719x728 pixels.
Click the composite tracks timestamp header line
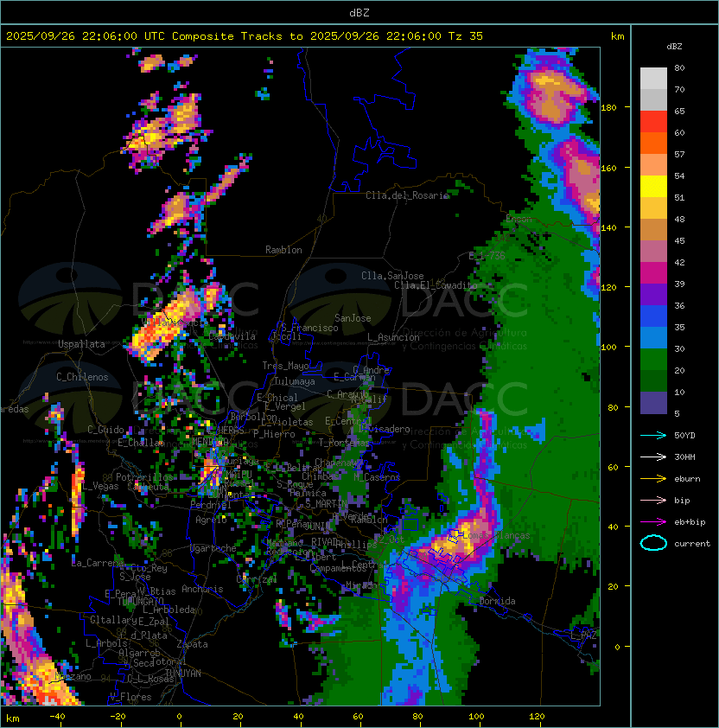point(245,36)
